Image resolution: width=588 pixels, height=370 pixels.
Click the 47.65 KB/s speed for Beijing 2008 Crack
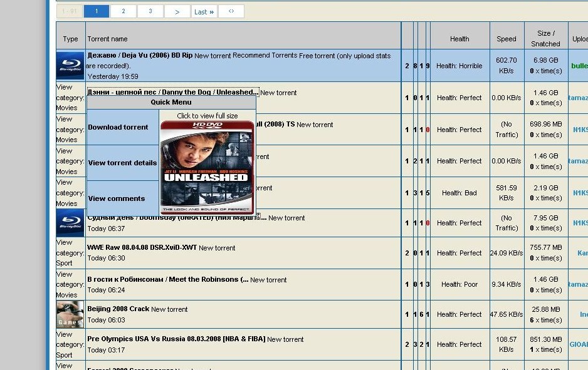tap(507, 314)
